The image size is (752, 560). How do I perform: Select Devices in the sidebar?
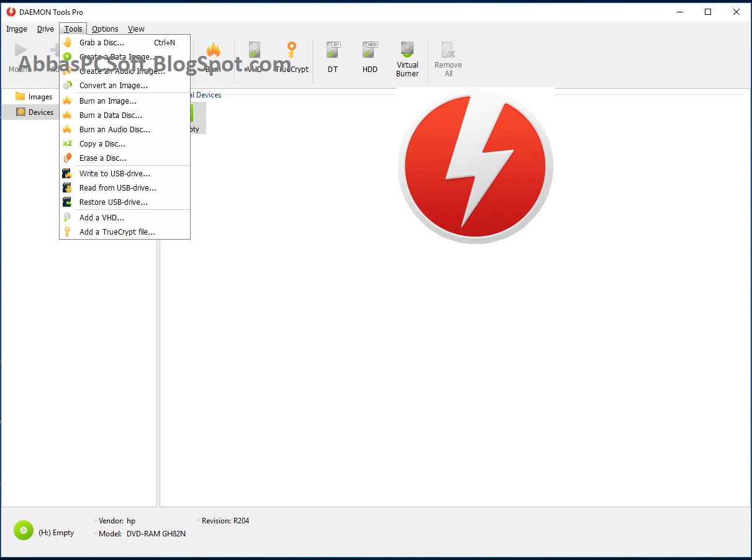point(35,112)
